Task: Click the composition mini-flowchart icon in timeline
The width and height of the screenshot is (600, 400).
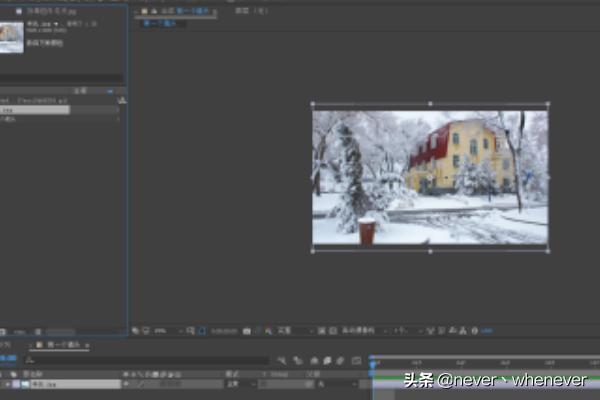Action: [x=283, y=360]
